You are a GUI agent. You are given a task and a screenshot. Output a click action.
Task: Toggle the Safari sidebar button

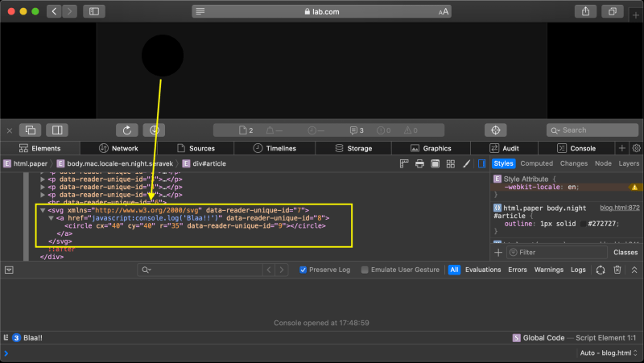click(94, 11)
